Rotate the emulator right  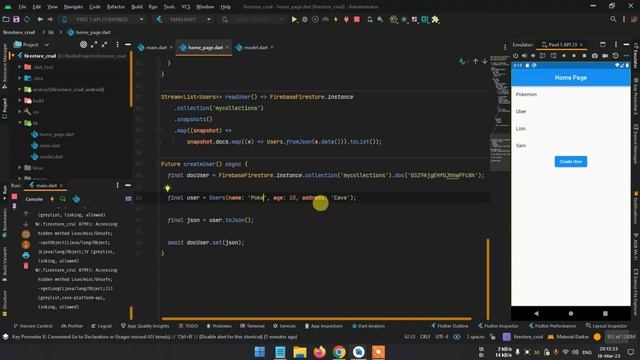pos(553,56)
